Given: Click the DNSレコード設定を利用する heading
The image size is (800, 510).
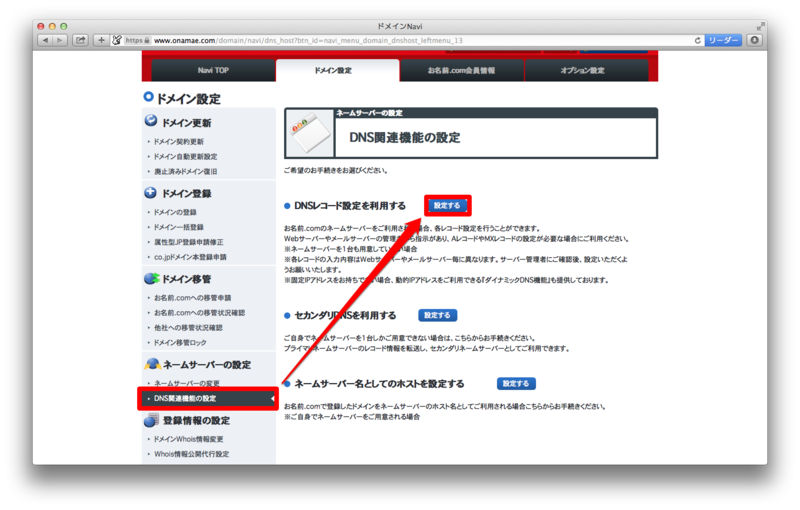Looking at the screenshot, I should tap(350, 206).
